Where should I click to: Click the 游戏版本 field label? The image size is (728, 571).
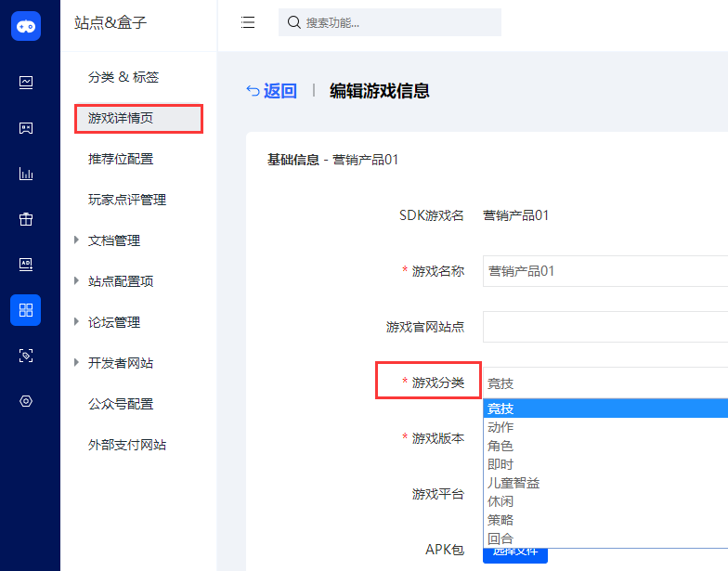click(x=438, y=438)
